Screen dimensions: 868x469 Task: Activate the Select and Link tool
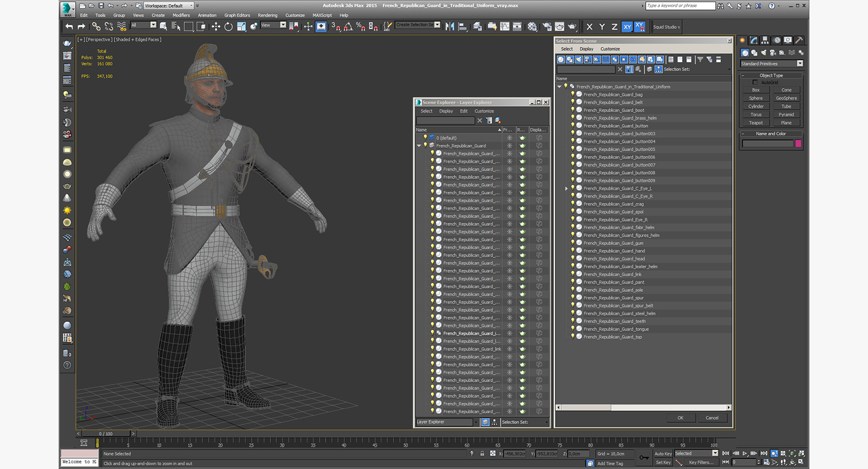pos(97,26)
